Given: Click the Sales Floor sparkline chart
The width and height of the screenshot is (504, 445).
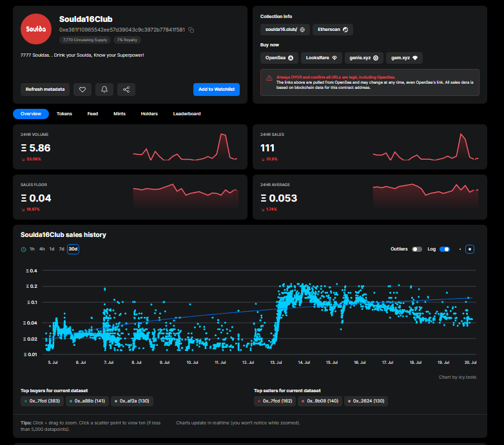Looking at the screenshot, I should pos(186,196).
